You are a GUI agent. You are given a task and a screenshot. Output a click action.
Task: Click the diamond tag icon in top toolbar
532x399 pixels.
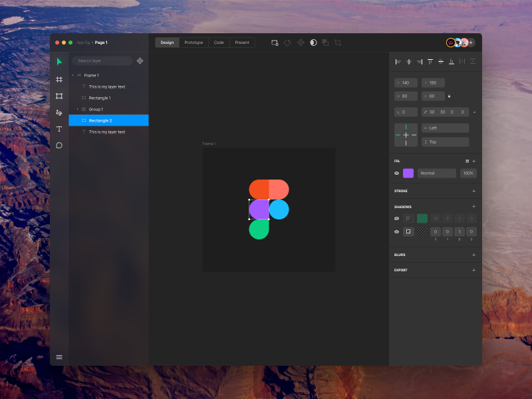tap(287, 43)
